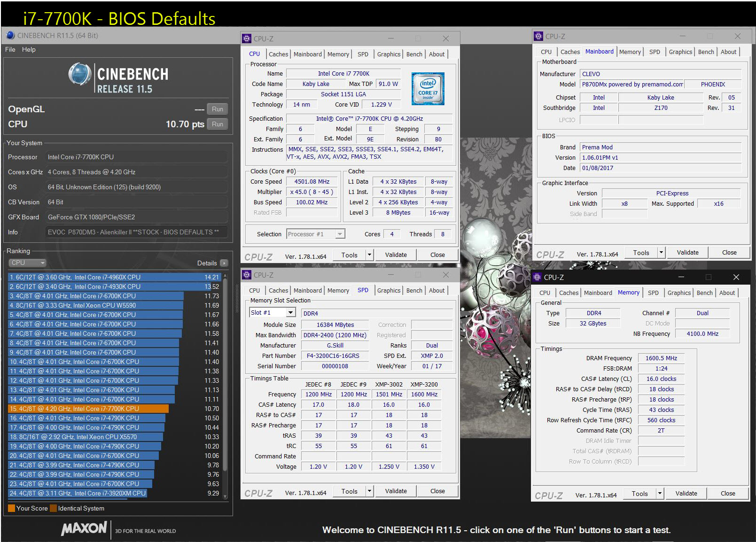Click the CPU-Z title icon of the processor info window
The image size is (756, 542).
pos(247,39)
